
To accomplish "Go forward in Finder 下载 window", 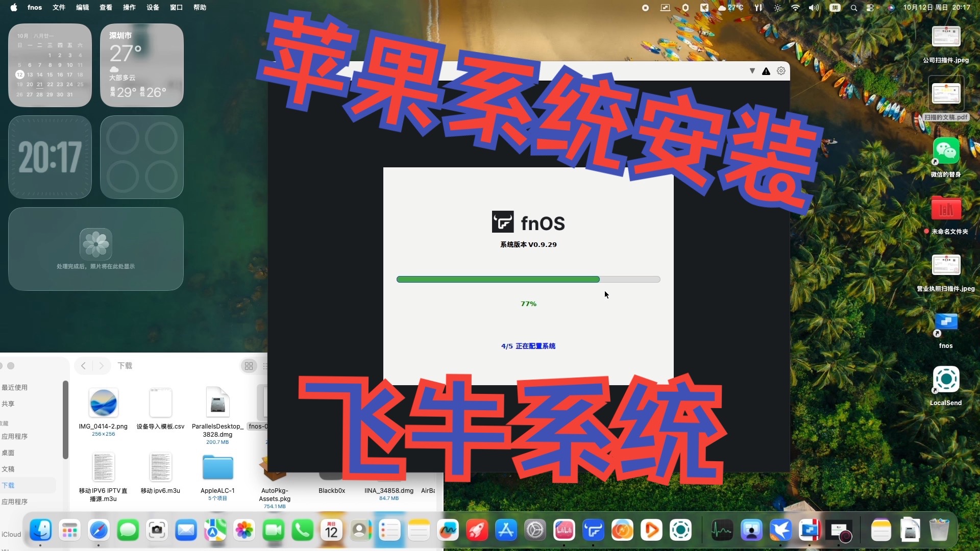I will pyautogui.click(x=102, y=366).
